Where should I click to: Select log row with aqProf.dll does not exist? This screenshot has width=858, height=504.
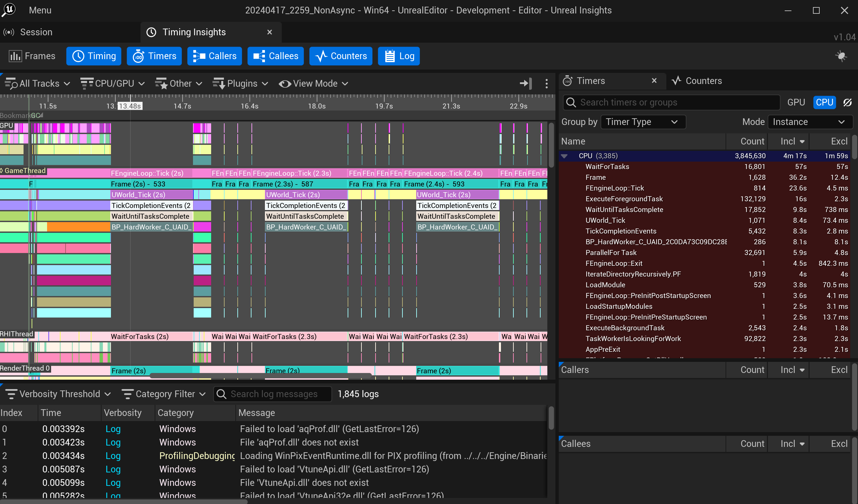click(274, 443)
